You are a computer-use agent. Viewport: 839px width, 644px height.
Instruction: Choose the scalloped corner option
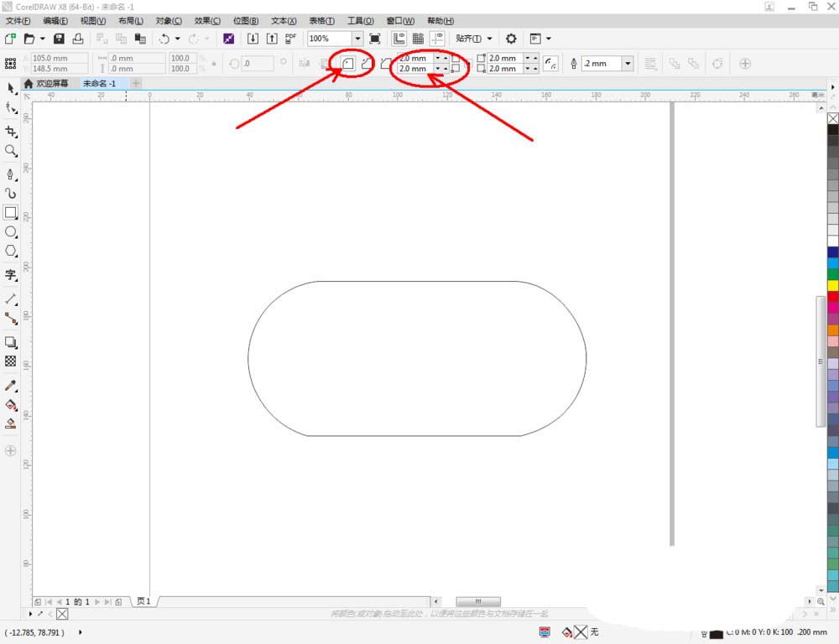click(x=367, y=64)
